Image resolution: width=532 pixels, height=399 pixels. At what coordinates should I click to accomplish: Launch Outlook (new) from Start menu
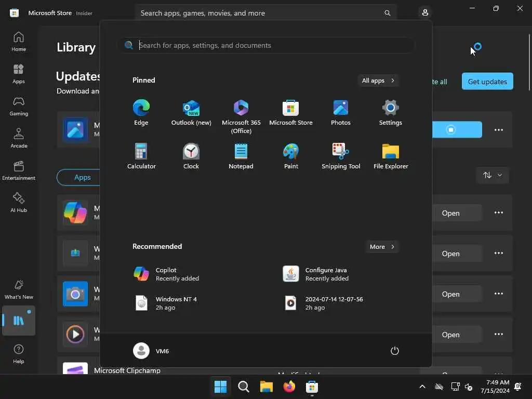pos(191,113)
